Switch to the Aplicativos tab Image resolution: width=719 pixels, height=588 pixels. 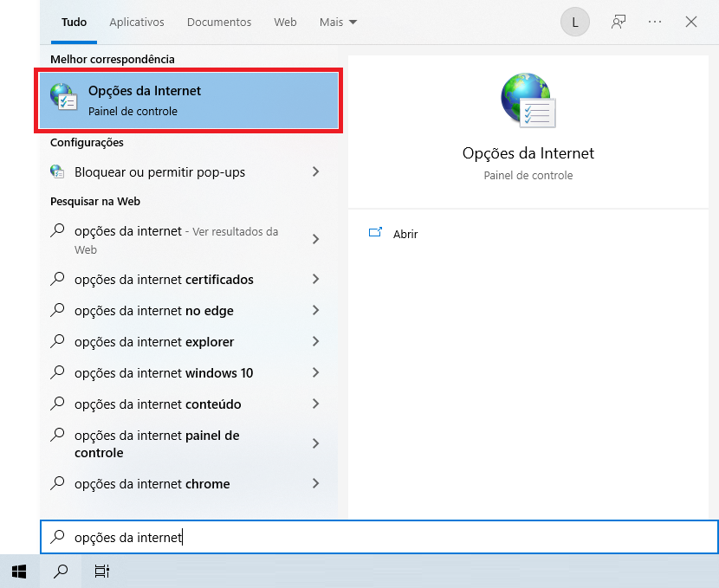pyautogui.click(x=137, y=23)
